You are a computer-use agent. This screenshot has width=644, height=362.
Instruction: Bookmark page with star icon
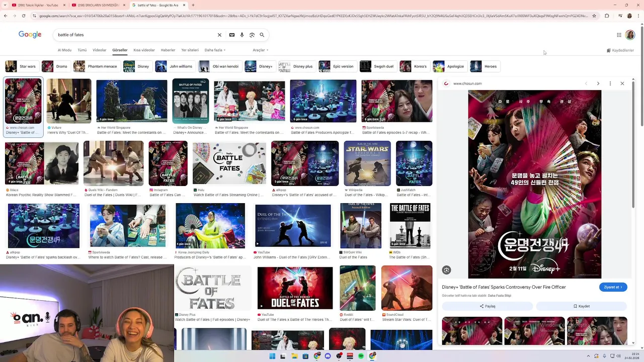tap(594, 16)
